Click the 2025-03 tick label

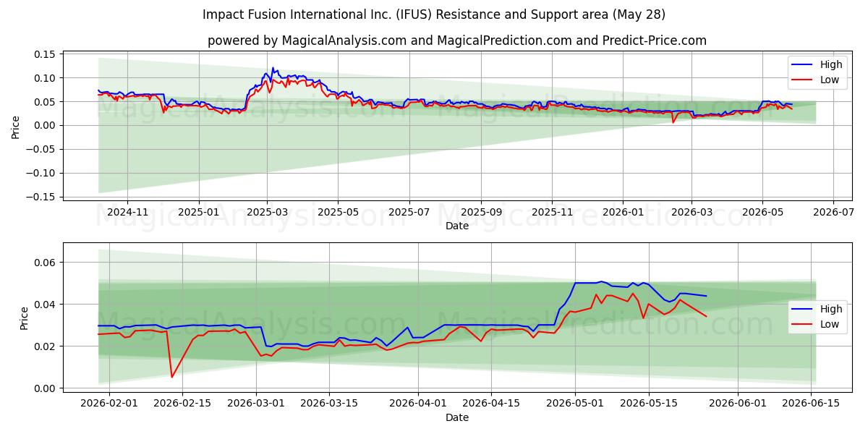(267, 212)
